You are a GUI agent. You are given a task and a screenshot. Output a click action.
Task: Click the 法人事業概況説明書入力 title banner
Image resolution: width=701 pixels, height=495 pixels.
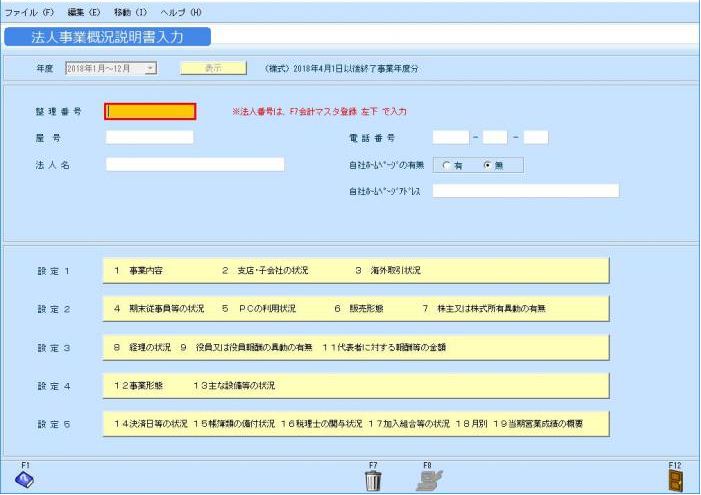click(x=107, y=37)
